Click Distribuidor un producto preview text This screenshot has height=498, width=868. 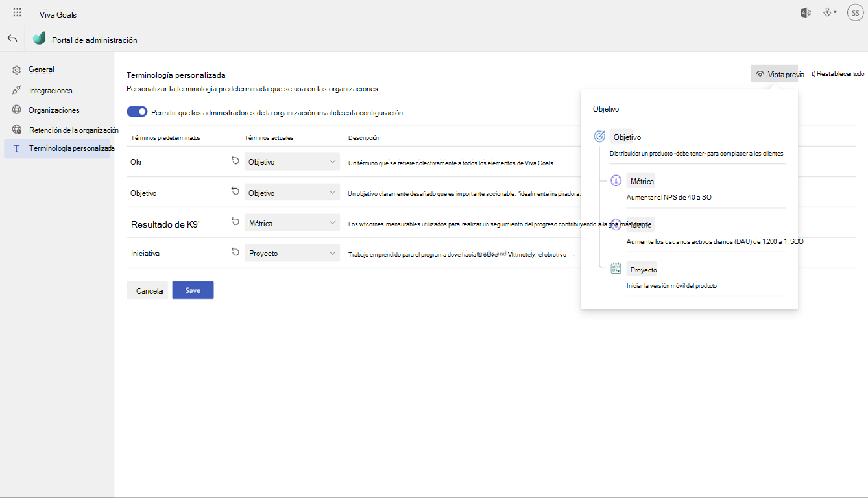coord(697,154)
